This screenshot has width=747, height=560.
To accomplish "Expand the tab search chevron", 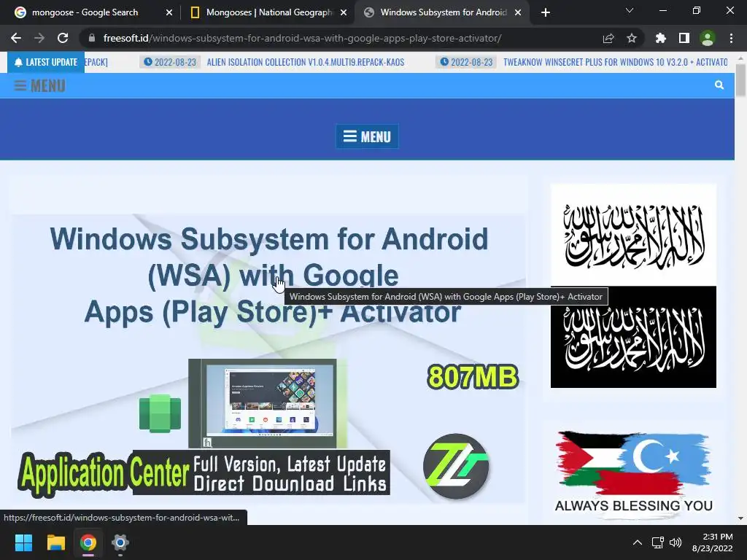I will pyautogui.click(x=630, y=10).
